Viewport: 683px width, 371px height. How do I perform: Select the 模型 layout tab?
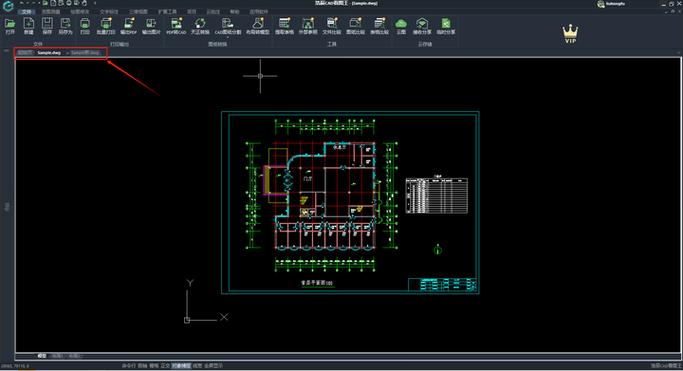(41, 356)
